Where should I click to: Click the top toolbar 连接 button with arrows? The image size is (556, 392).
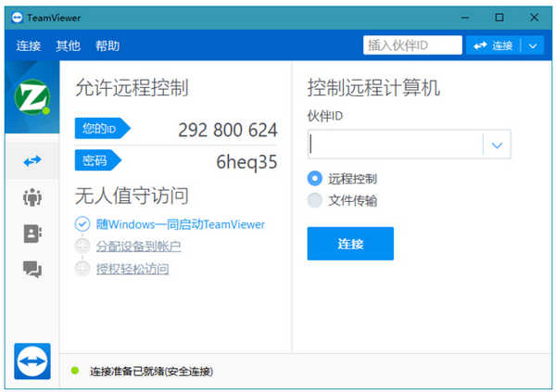tap(493, 45)
